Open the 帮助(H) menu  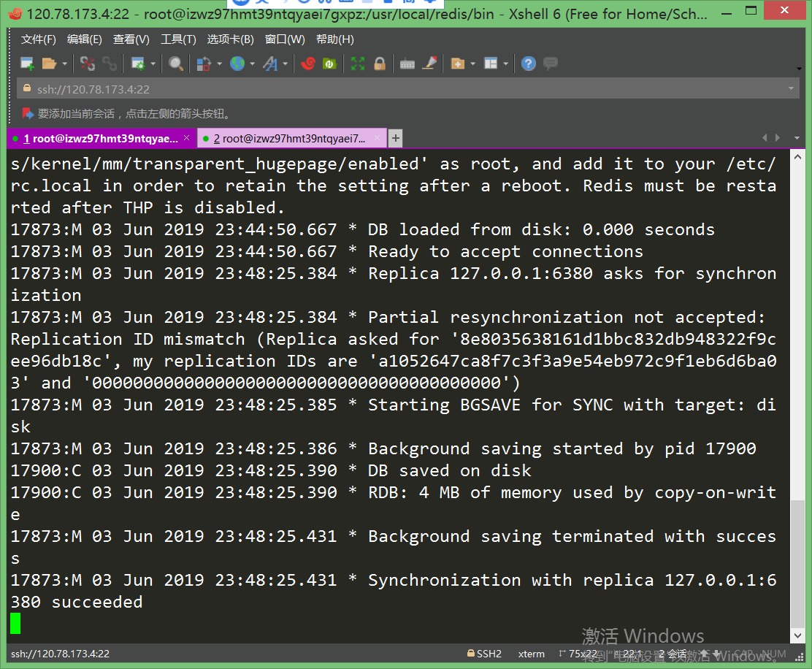pyautogui.click(x=335, y=39)
